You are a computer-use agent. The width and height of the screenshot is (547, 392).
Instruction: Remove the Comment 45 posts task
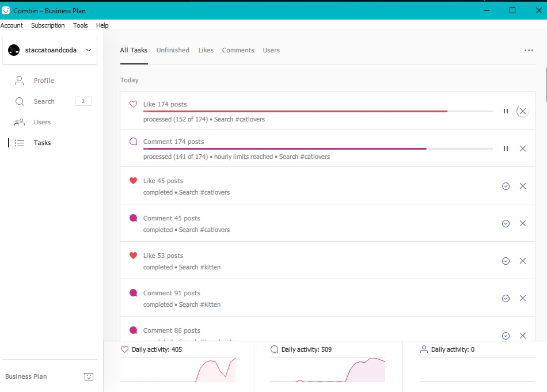(523, 223)
